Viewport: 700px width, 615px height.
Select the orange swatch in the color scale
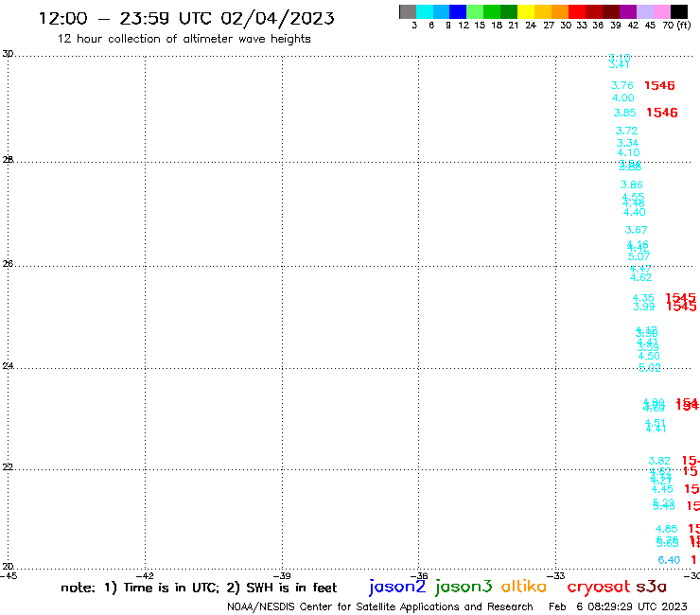(x=560, y=11)
